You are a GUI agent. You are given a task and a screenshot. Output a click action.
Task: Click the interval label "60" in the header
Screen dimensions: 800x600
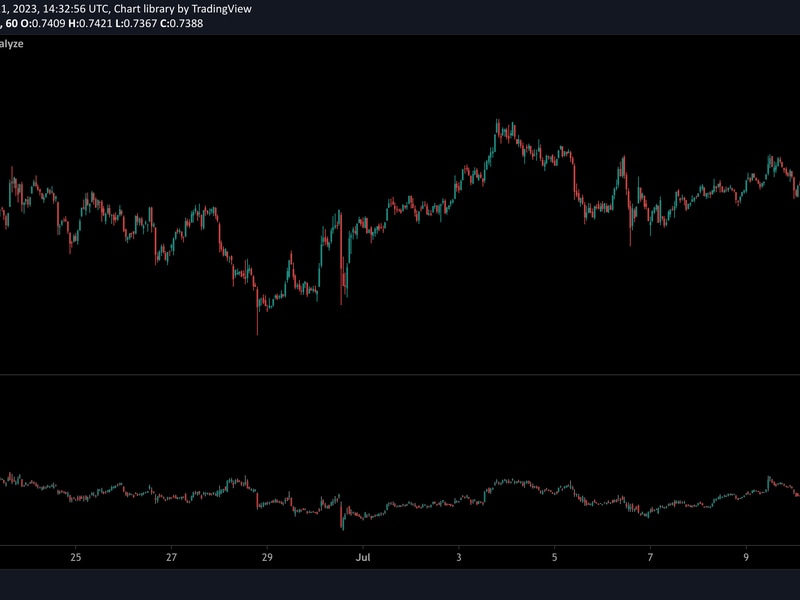click(11, 23)
